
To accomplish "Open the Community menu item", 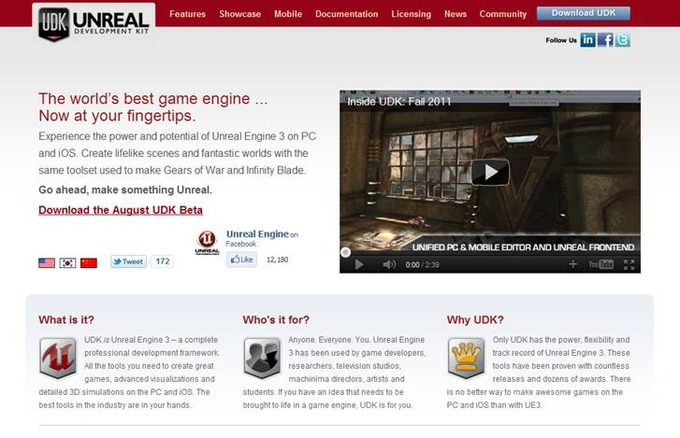I will (503, 14).
